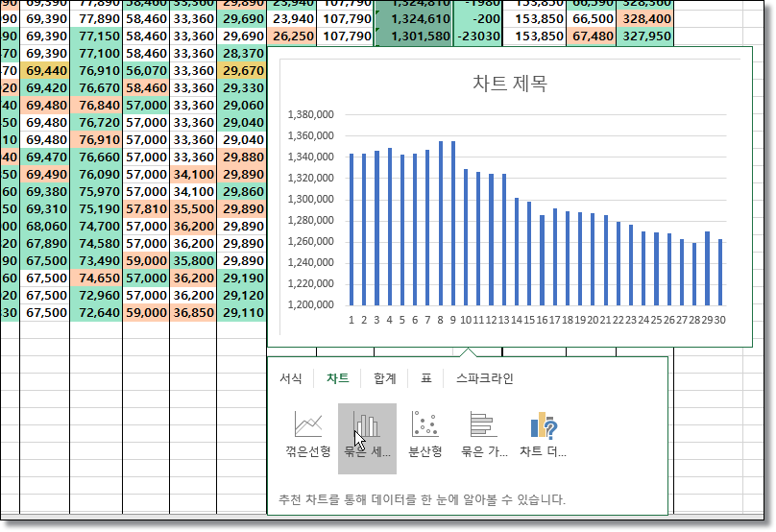776x532 pixels.
Task: Select cell with value 1,301,580
Action: (x=413, y=36)
